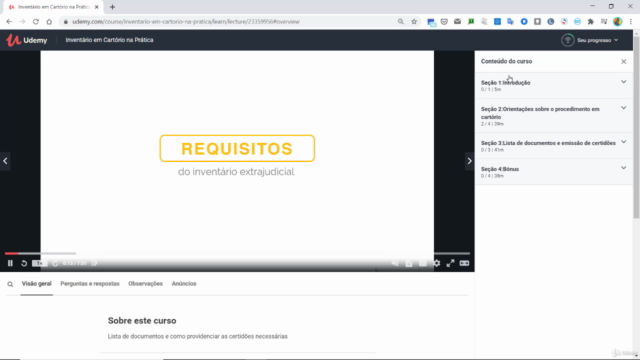
Task: Open the 1x playback speed menu
Action: (40, 263)
